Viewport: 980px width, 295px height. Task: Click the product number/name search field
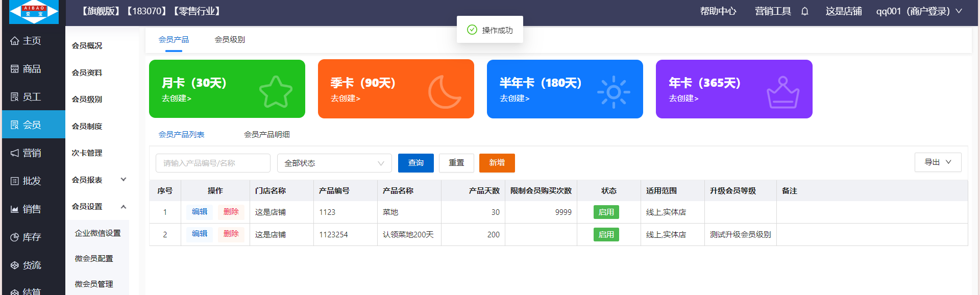(213, 163)
